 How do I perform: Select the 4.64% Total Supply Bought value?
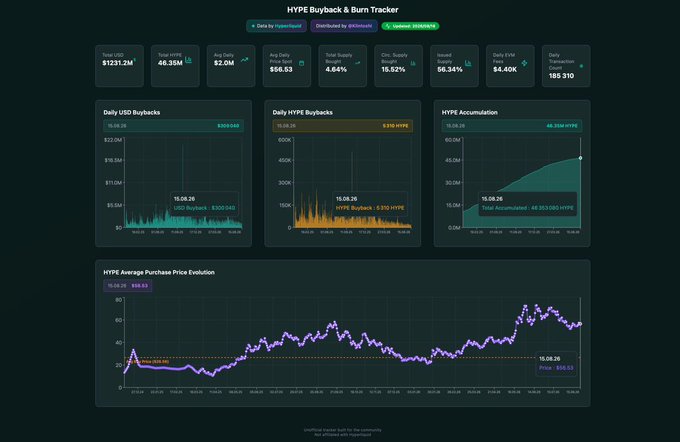pyautogui.click(x=336, y=69)
